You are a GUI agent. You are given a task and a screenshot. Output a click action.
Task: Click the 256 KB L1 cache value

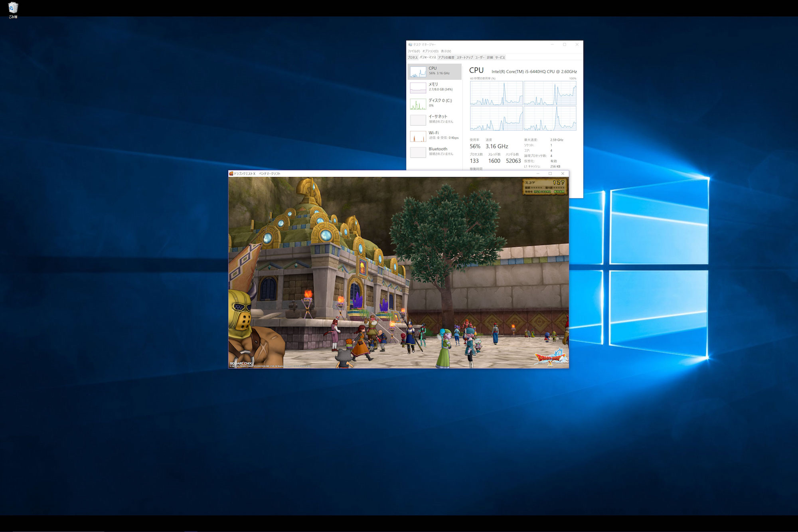point(555,166)
